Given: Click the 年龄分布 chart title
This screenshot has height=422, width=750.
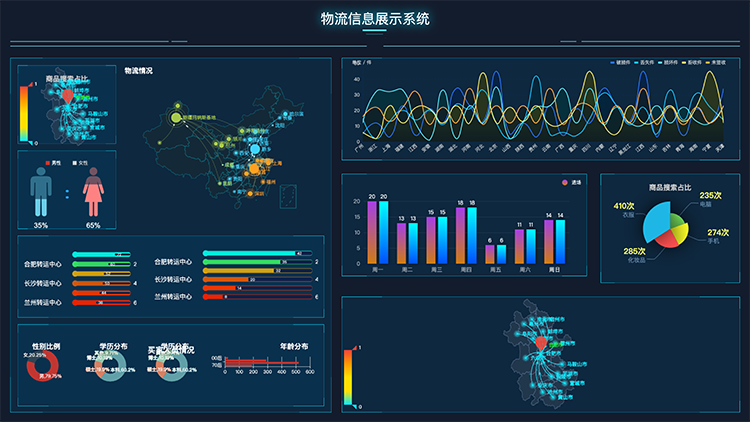Looking at the screenshot, I should [x=294, y=346].
